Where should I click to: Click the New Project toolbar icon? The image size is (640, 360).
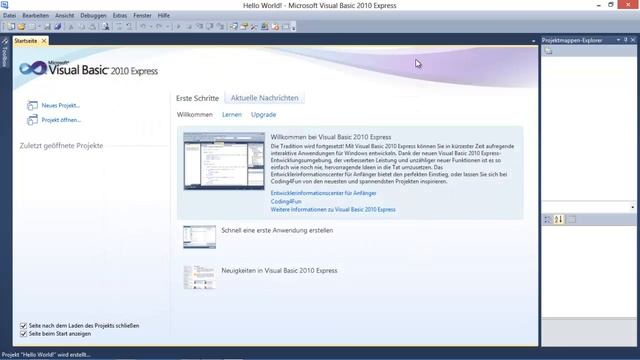[x=11, y=27]
